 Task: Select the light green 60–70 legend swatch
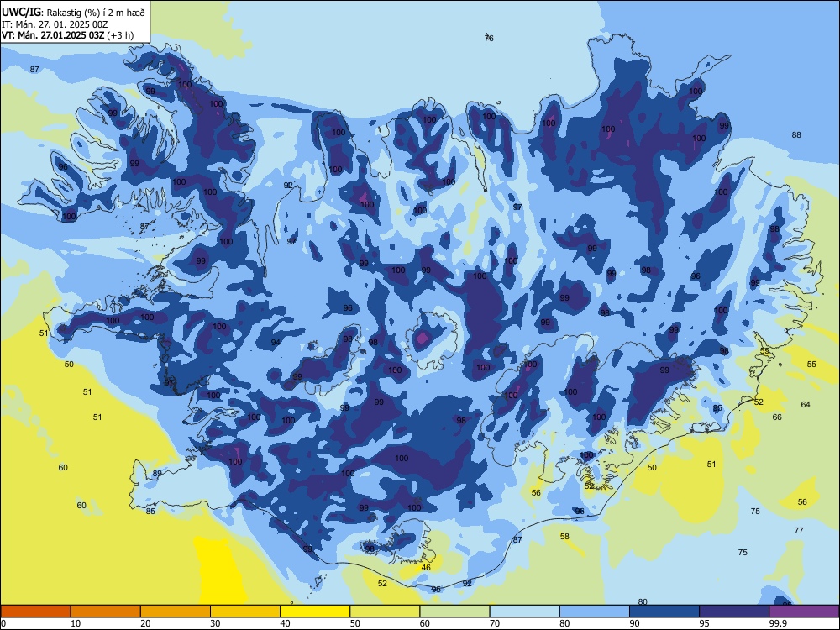(x=454, y=612)
